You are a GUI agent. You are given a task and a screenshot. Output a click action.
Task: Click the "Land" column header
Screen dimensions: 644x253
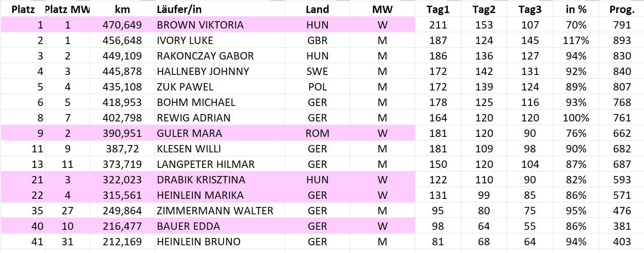click(317, 9)
